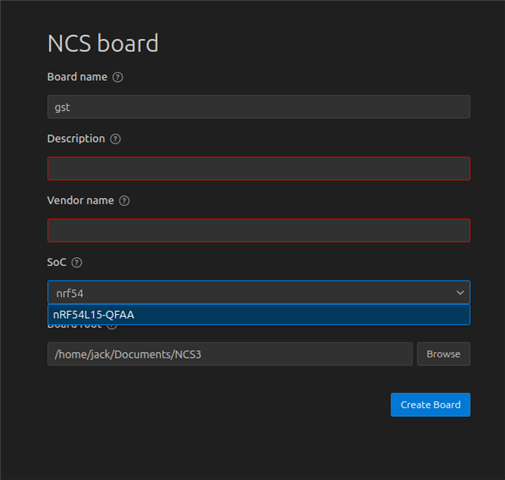
Task: Click the Board name label text
Action: [x=77, y=77]
